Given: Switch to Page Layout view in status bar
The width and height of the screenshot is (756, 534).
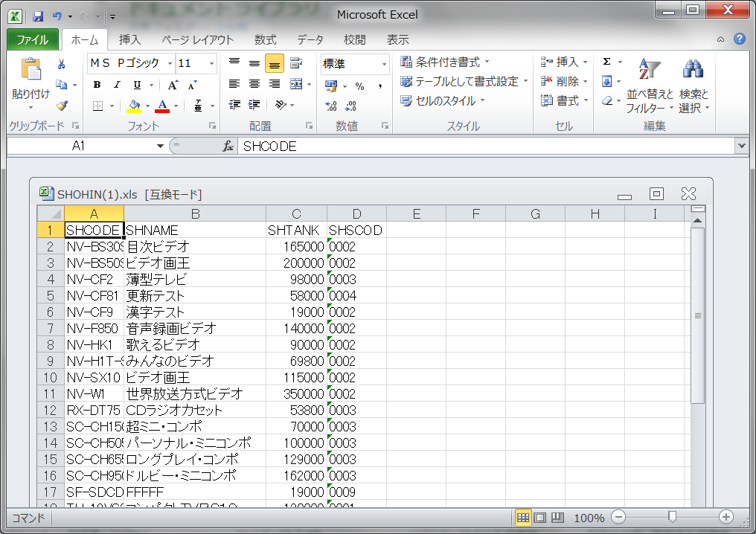Looking at the screenshot, I should (540, 518).
